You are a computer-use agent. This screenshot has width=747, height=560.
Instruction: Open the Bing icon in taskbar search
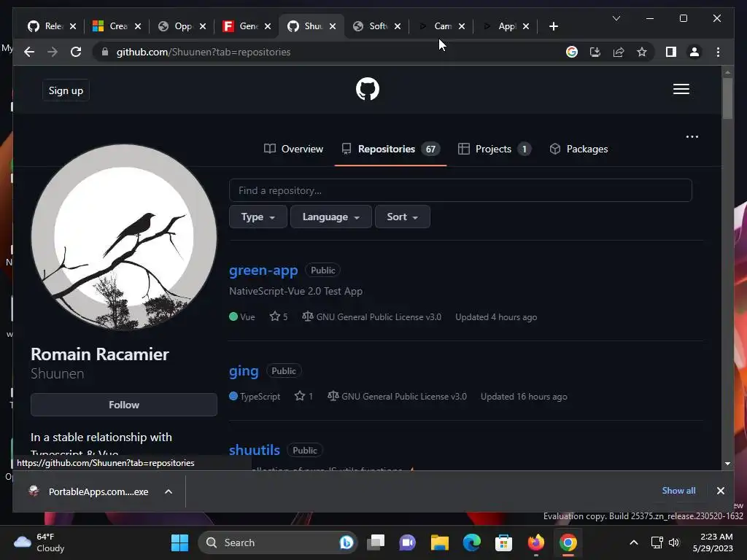tap(347, 542)
